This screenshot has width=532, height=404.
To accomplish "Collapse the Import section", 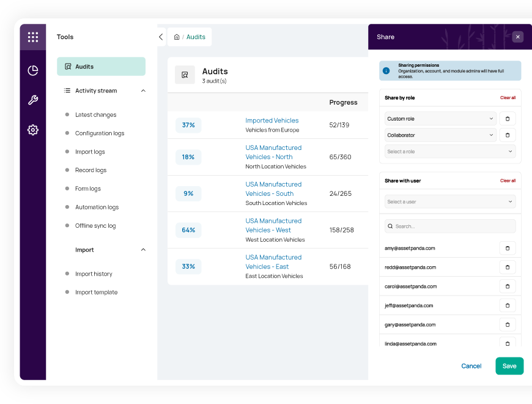I will coord(144,250).
